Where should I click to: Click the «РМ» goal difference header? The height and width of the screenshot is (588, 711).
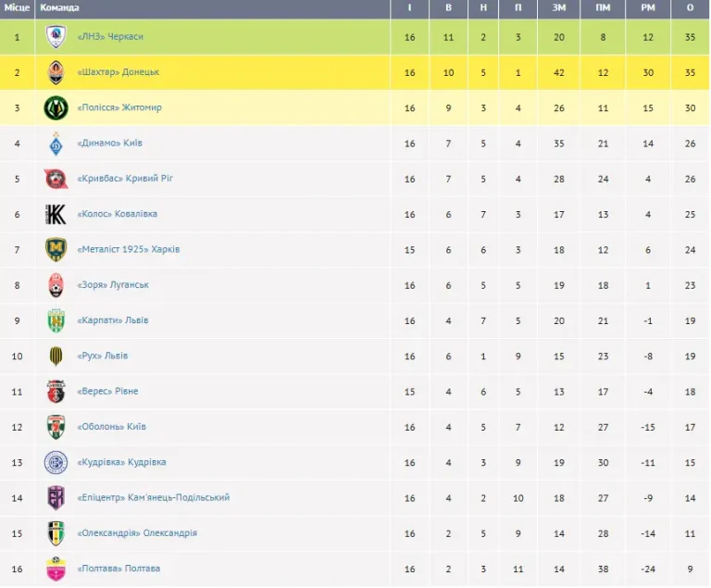pos(647,7)
